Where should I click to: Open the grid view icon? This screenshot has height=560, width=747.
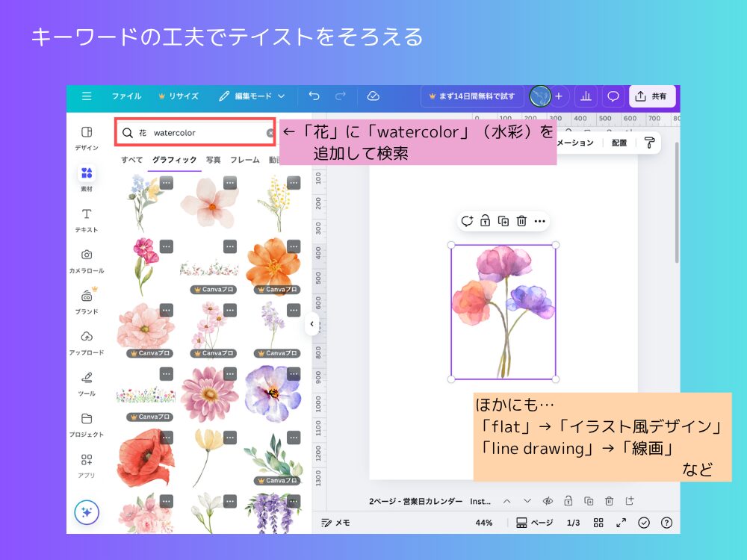598,523
